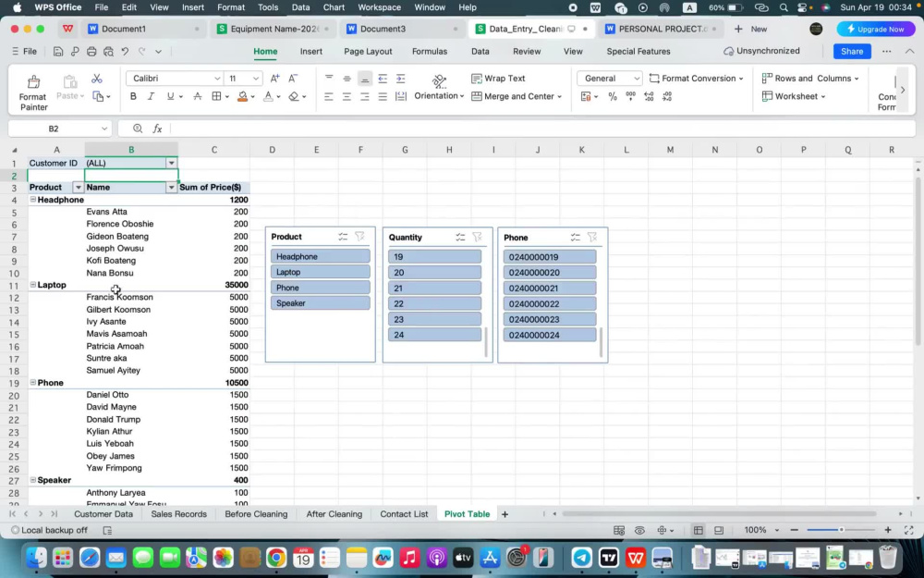Open the Chart menu in menu bar
Image resolution: width=924 pixels, height=578 pixels.
click(334, 7)
